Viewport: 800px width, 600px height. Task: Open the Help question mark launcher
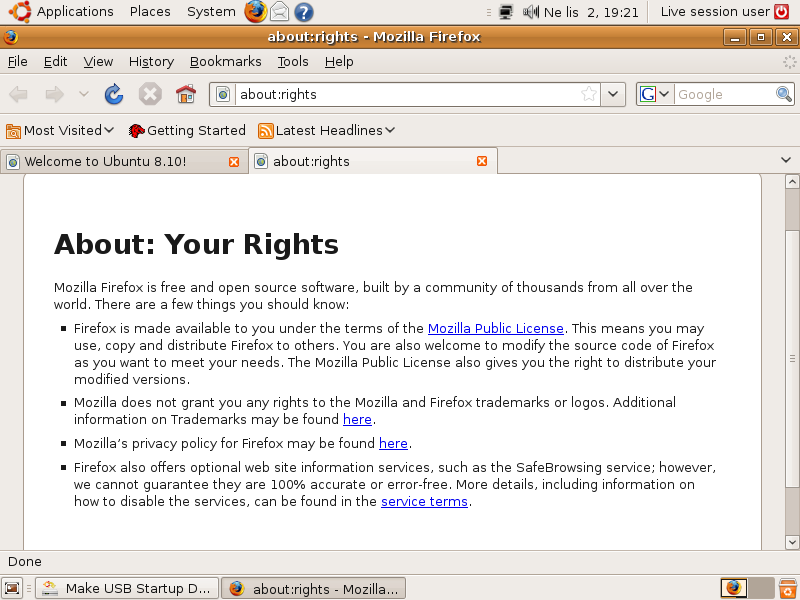pos(304,12)
